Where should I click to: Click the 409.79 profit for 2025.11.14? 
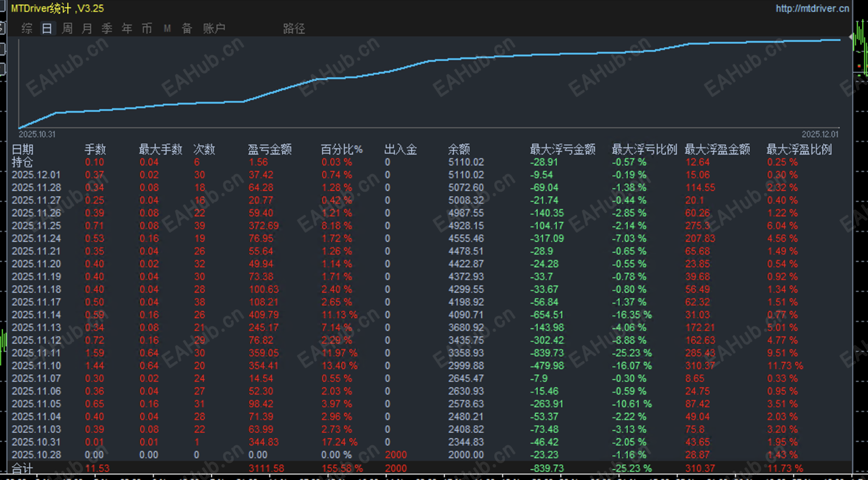click(x=264, y=315)
